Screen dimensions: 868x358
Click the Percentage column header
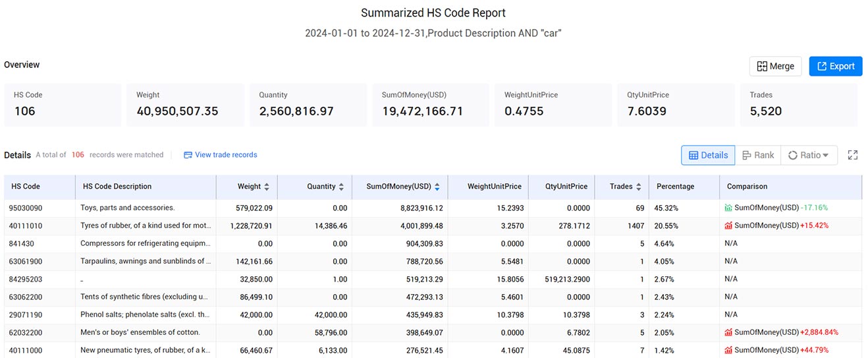pyautogui.click(x=684, y=187)
